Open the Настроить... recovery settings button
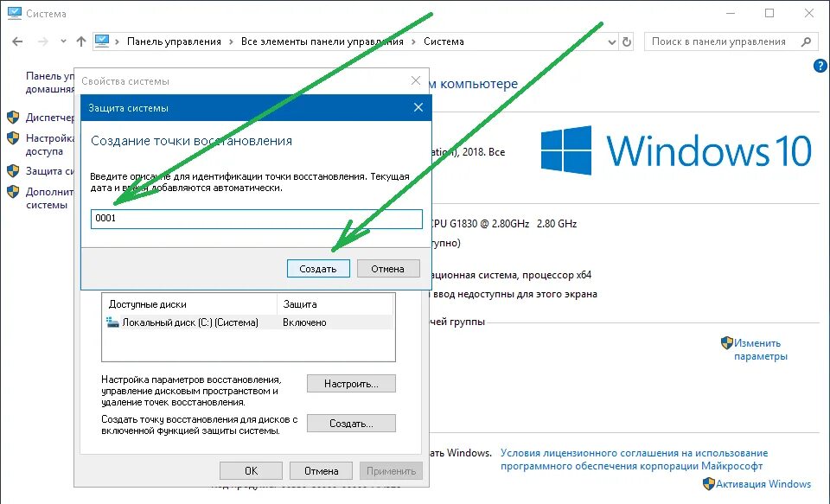This screenshot has width=830, height=504. pyautogui.click(x=351, y=384)
